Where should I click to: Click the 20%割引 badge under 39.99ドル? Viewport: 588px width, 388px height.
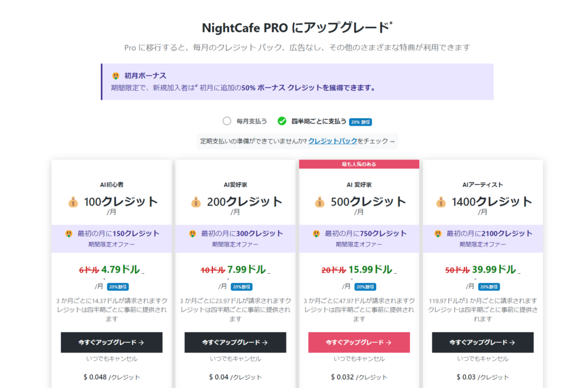(489, 287)
